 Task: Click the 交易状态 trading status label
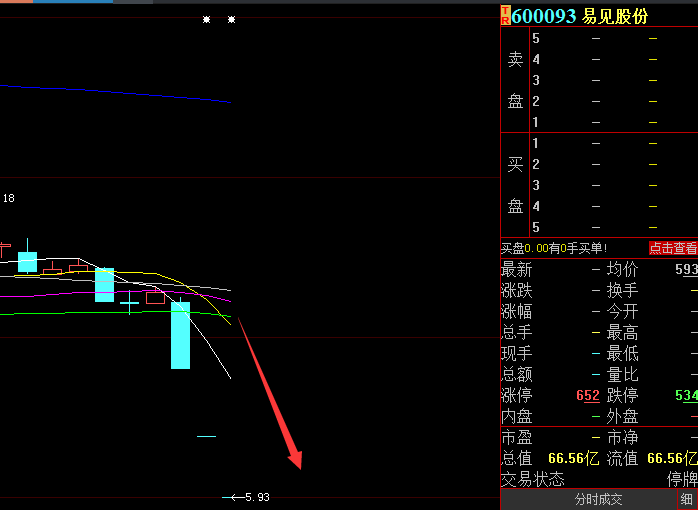pyautogui.click(x=532, y=479)
